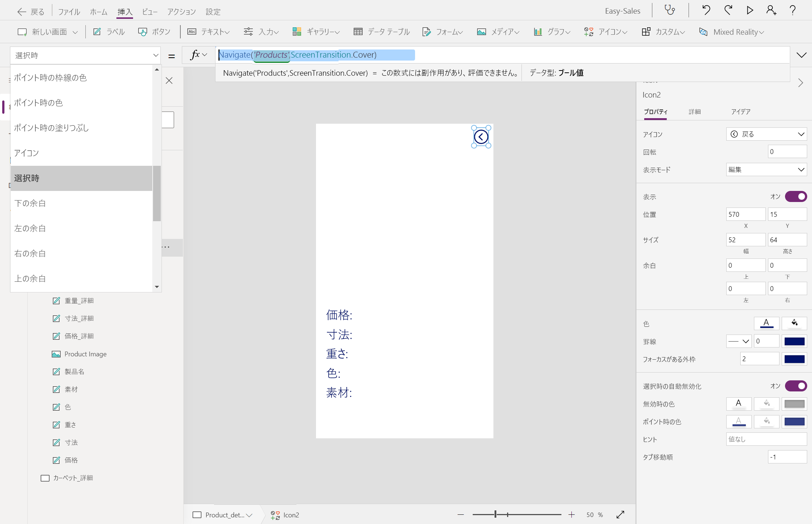Expand the formula bar chevron

801,55
